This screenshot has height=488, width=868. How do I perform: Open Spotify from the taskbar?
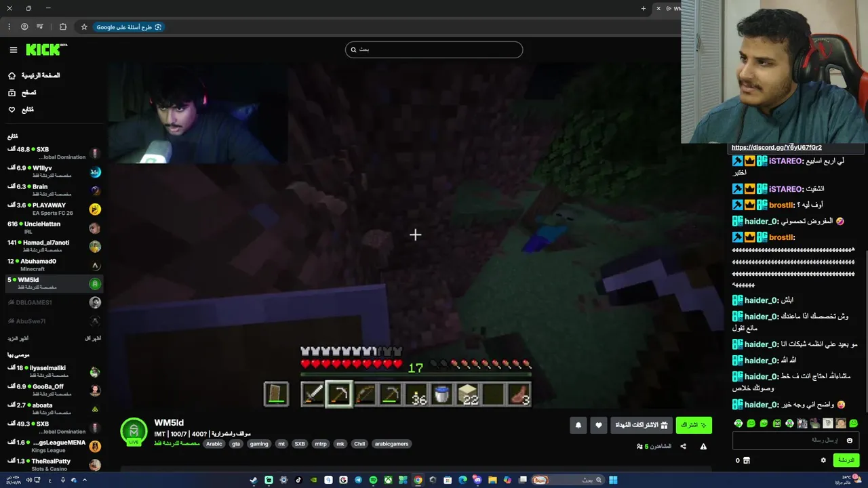373,480
